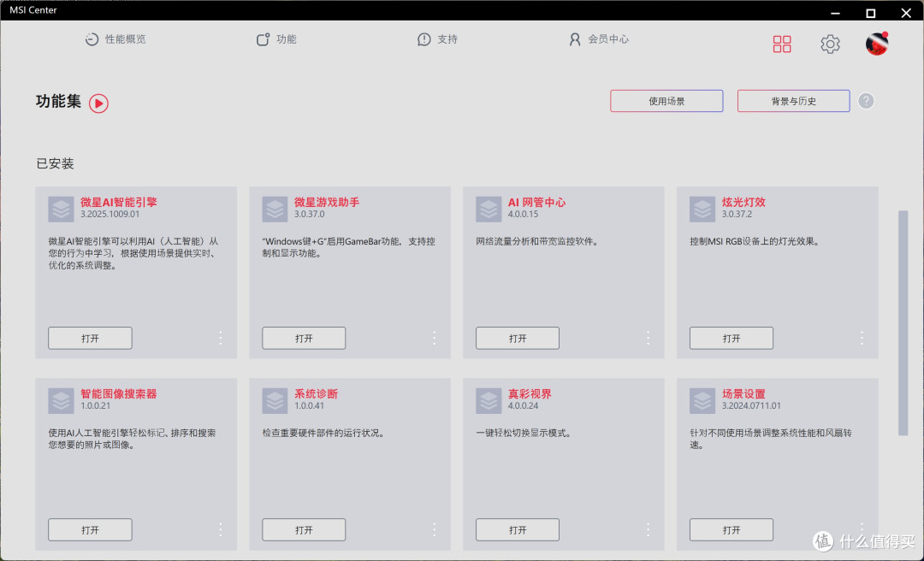Open 系统诊断 with its 打开 button
The width and height of the screenshot is (924, 561).
click(304, 529)
